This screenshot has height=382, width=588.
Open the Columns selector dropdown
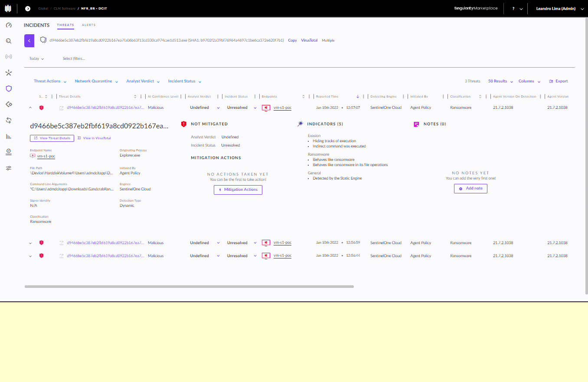tap(529, 81)
